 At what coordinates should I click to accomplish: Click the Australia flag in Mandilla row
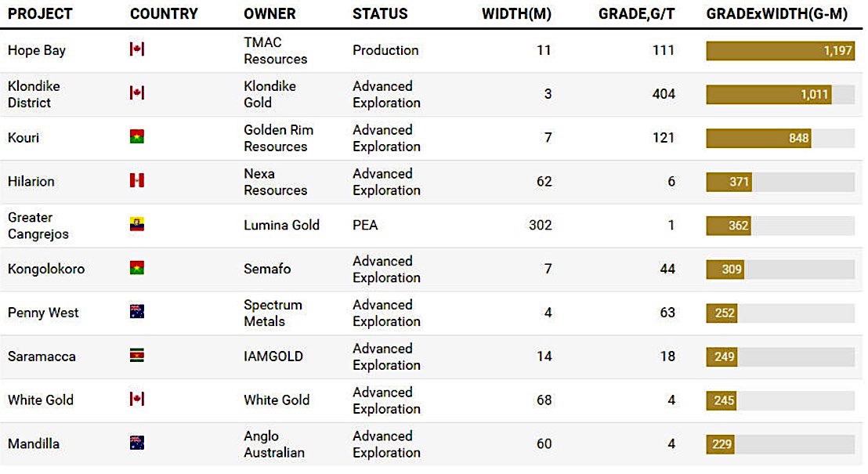pyautogui.click(x=137, y=443)
